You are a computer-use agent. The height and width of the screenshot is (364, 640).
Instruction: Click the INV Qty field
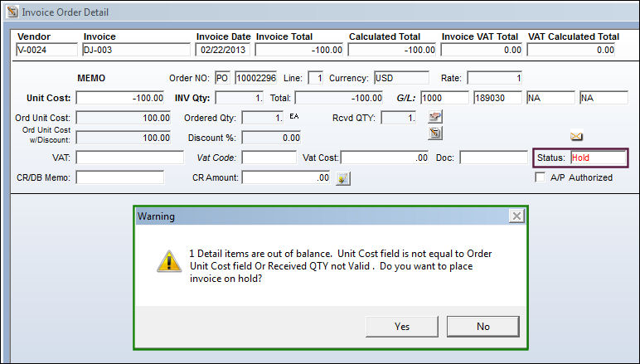(x=240, y=98)
